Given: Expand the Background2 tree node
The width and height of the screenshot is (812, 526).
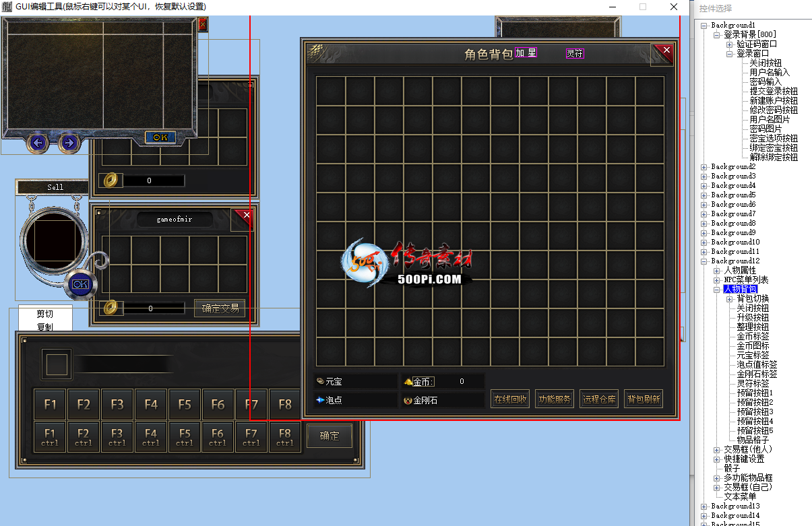Looking at the screenshot, I should pyautogui.click(x=704, y=167).
